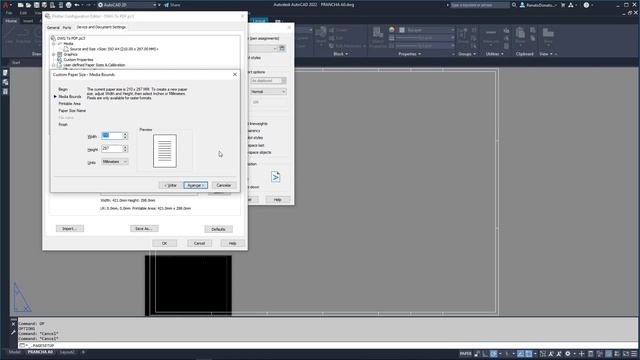This screenshot has height=360, width=640.
Task: Click Defaults button in printer editor
Action: pos(218,229)
